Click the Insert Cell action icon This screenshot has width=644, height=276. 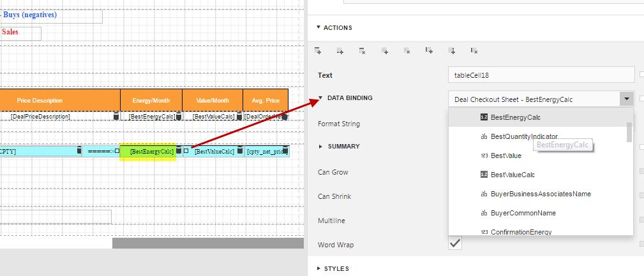pyautogui.click(x=385, y=50)
